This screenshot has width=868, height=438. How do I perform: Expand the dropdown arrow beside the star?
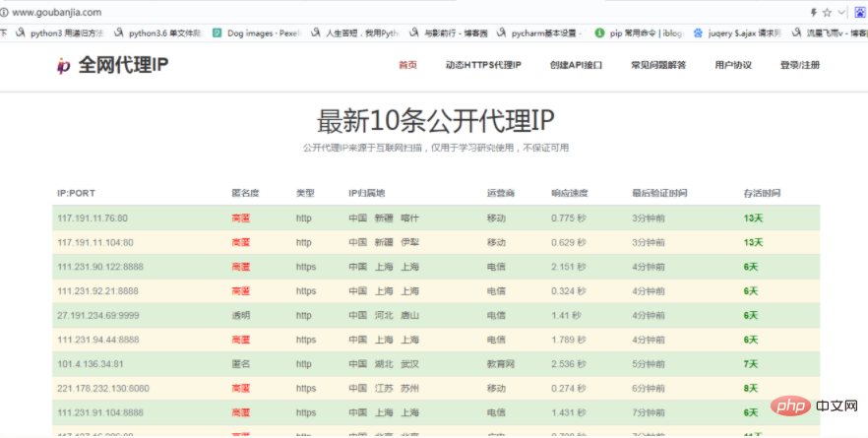(x=841, y=12)
